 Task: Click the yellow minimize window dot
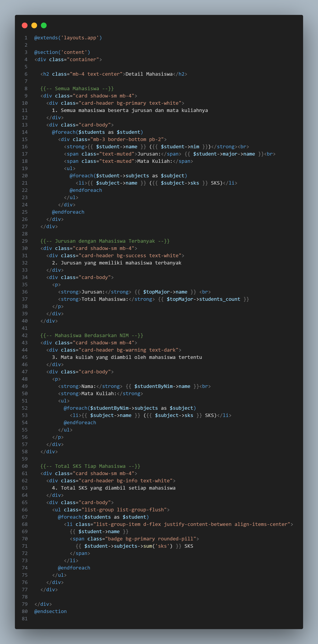pyautogui.click(x=34, y=25)
